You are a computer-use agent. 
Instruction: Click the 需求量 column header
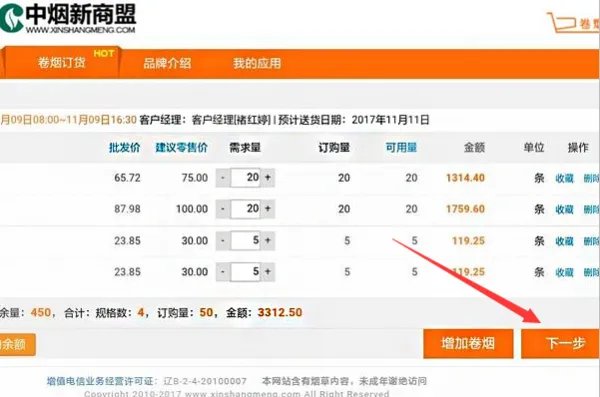(245, 147)
